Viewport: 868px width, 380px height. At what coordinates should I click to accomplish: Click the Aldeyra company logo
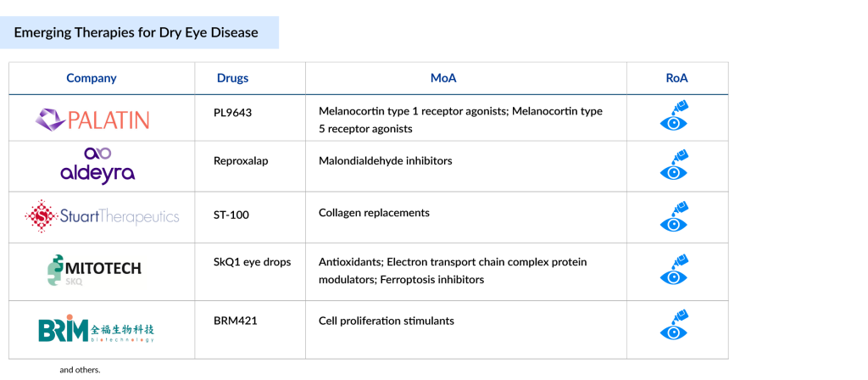click(x=97, y=165)
